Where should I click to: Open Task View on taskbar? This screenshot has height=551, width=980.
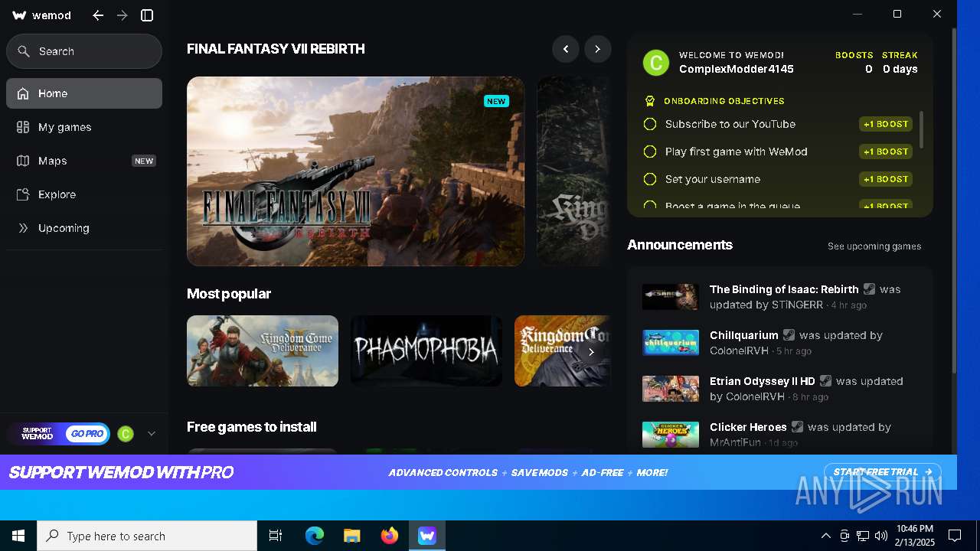pos(276,536)
